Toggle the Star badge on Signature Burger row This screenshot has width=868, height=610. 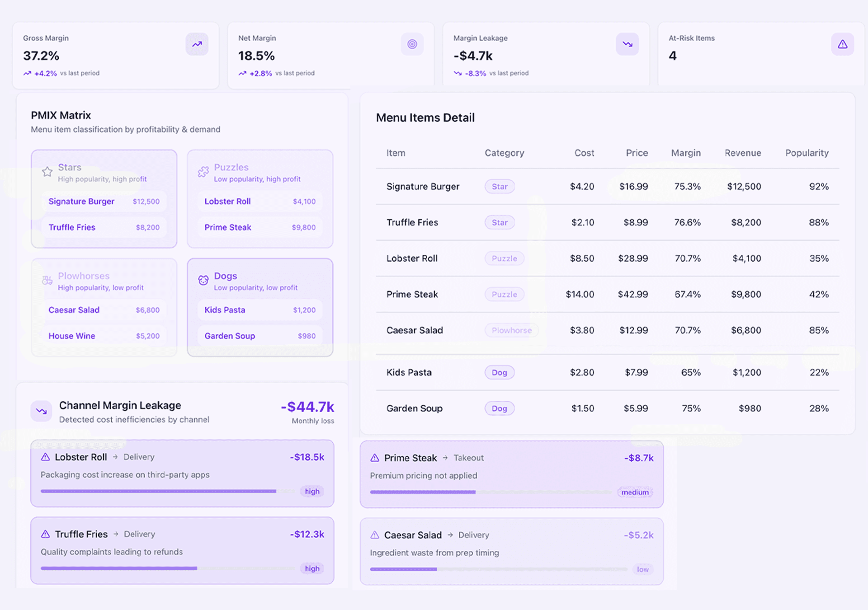click(x=499, y=186)
